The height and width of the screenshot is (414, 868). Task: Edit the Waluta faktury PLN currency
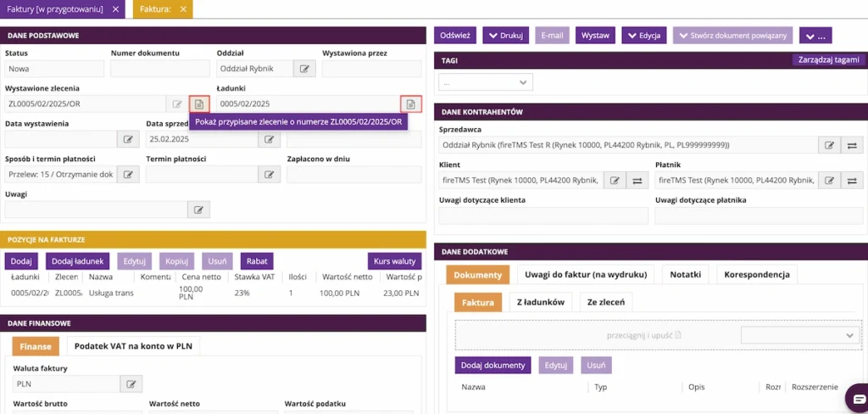click(x=131, y=383)
